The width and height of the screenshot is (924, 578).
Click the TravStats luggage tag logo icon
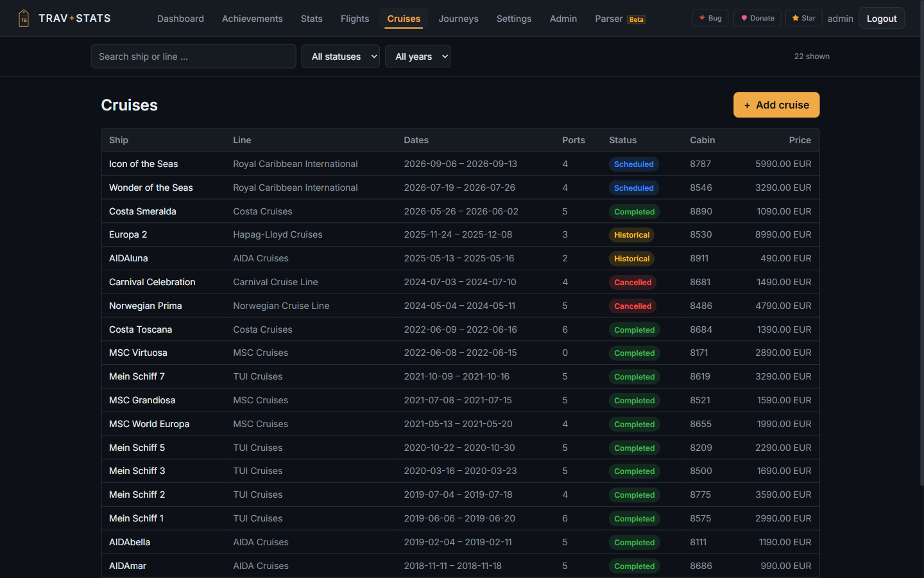[x=24, y=18]
